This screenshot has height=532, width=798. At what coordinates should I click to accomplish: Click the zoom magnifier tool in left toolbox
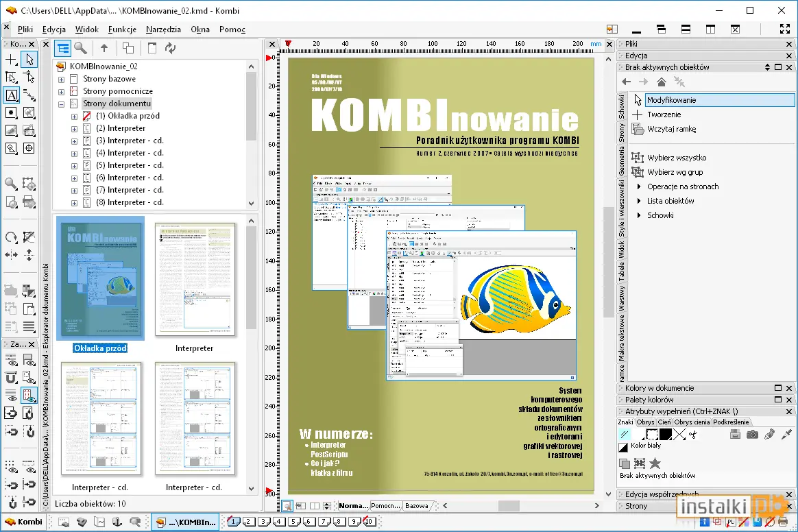click(x=11, y=183)
